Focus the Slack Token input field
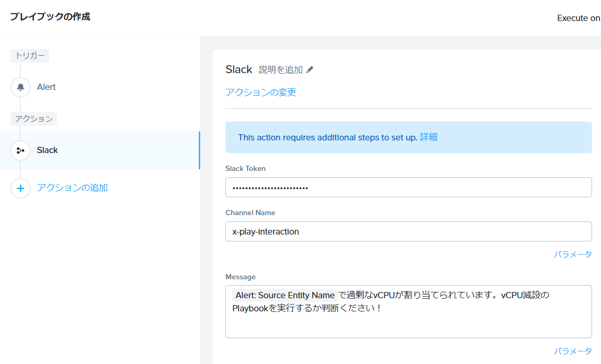Screen dimensions: 601x364 [x=409, y=188]
